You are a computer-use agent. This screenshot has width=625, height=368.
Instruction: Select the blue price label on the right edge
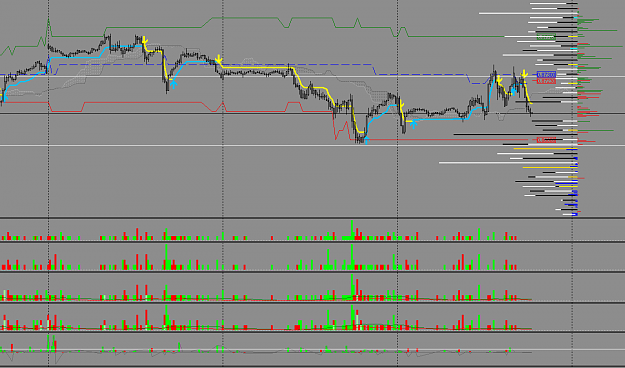(546, 75)
